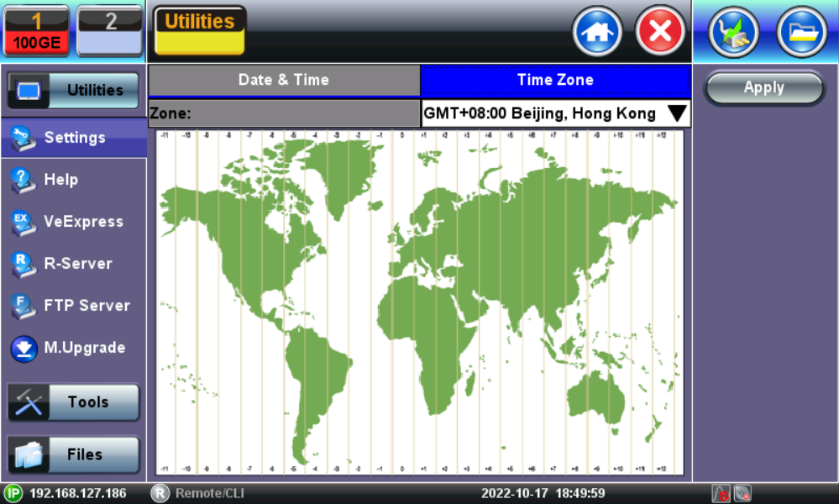The width and height of the screenshot is (839, 504).
Task: Open the GMT+08:00 Beijing zone selector
Action: (540, 113)
